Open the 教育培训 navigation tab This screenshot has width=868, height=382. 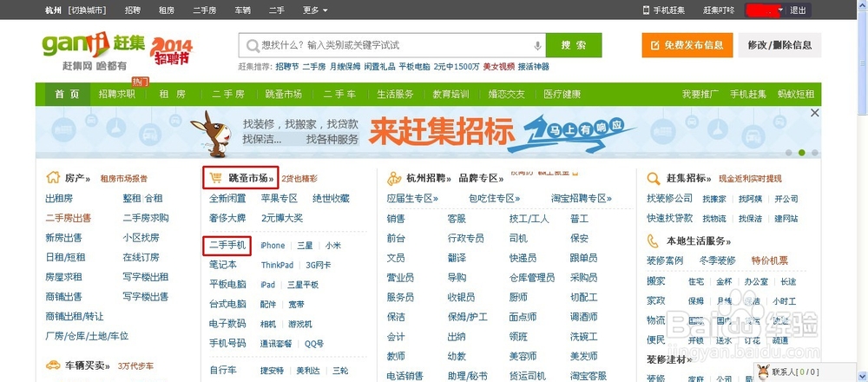[x=450, y=94]
